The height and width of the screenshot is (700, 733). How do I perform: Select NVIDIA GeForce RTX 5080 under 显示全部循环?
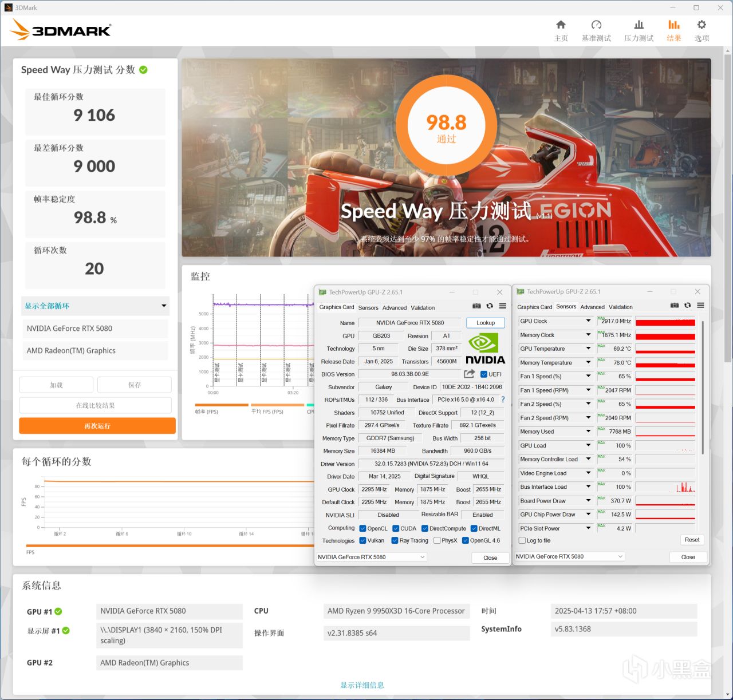(95, 329)
